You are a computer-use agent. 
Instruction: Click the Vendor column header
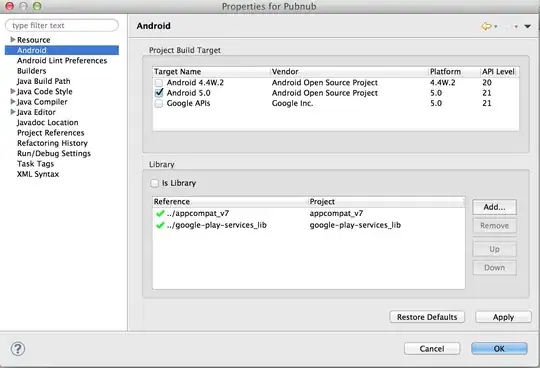pyautogui.click(x=349, y=72)
